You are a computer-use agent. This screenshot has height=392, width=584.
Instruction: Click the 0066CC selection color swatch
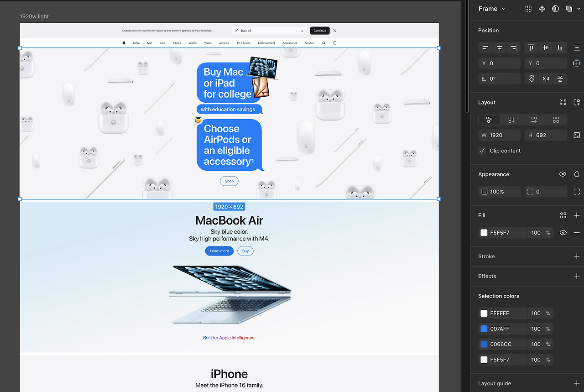coord(484,344)
